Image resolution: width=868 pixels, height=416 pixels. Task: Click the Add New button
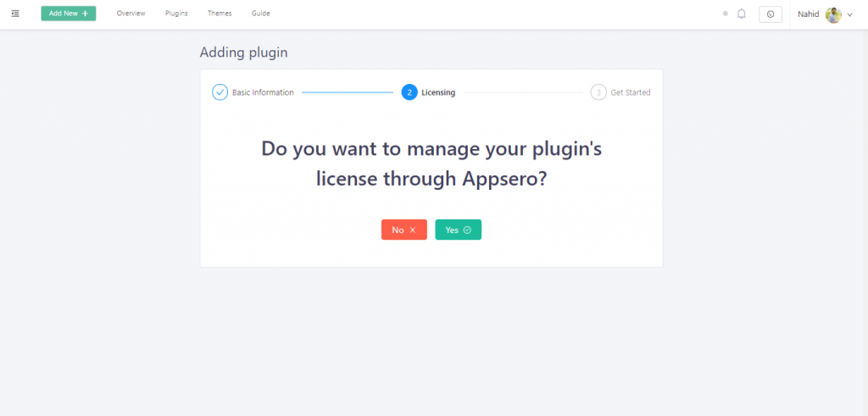coord(69,14)
